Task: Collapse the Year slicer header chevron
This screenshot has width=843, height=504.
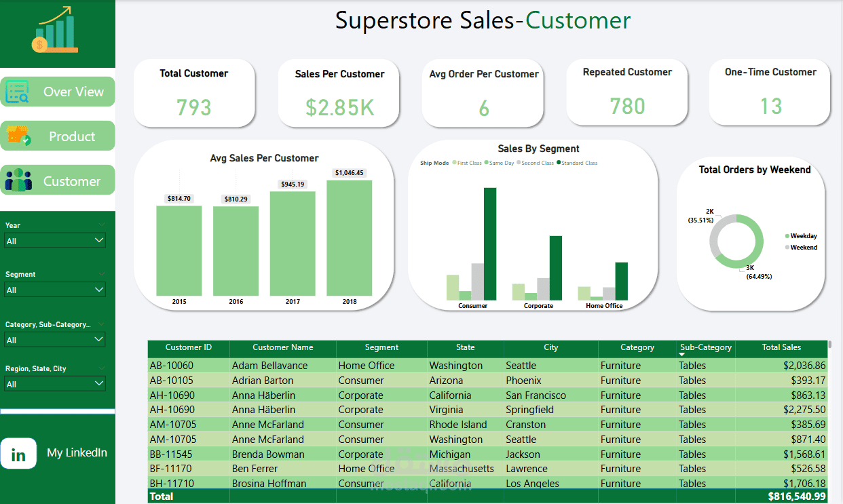Action: tap(101, 225)
